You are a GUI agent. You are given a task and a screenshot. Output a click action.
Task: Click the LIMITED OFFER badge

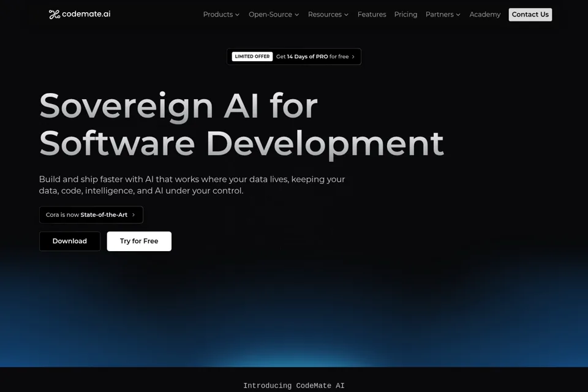pos(252,56)
